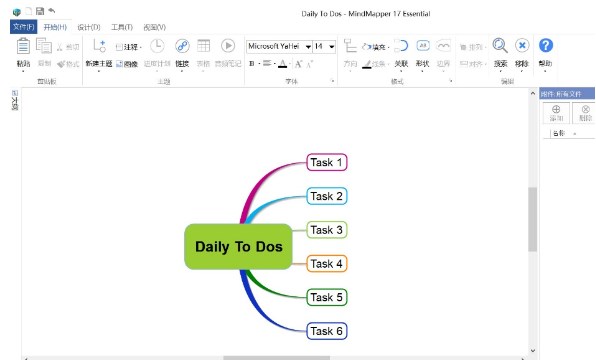Click the Fill (填充) paint icon
This screenshot has width=596, height=360.
coord(366,47)
